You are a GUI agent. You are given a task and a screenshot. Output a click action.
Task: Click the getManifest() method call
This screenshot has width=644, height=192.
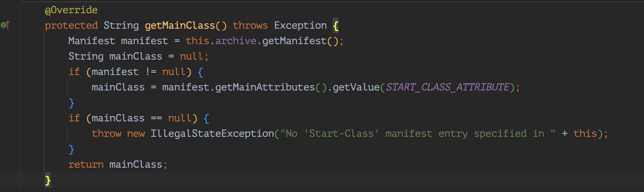pos(300,41)
